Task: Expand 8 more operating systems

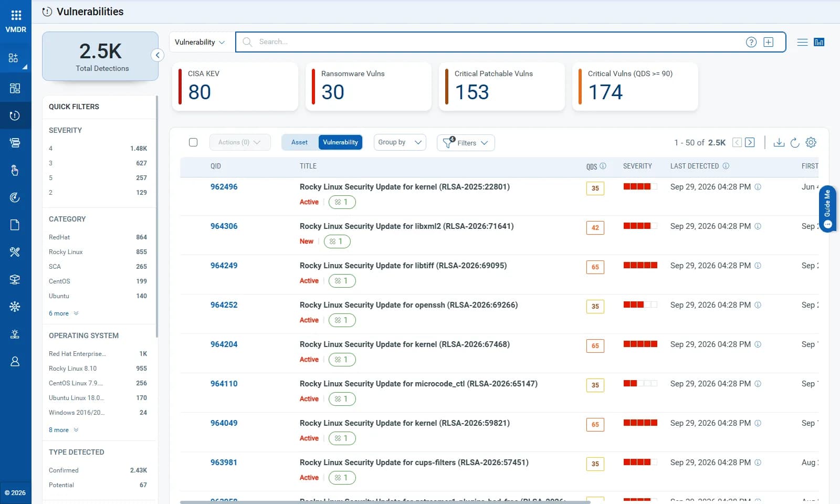Action: 64,430
